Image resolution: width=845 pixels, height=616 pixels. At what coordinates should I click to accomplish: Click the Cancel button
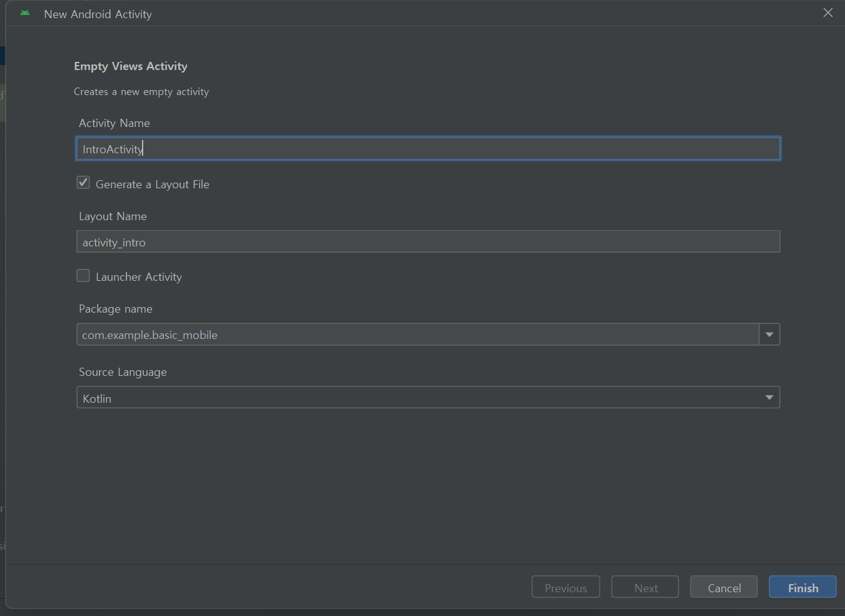click(x=724, y=587)
